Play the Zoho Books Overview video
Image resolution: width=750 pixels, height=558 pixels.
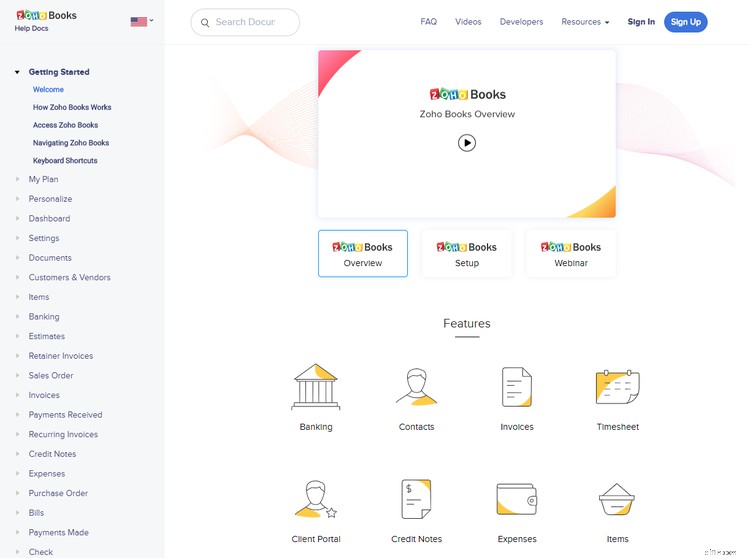pyautogui.click(x=467, y=143)
